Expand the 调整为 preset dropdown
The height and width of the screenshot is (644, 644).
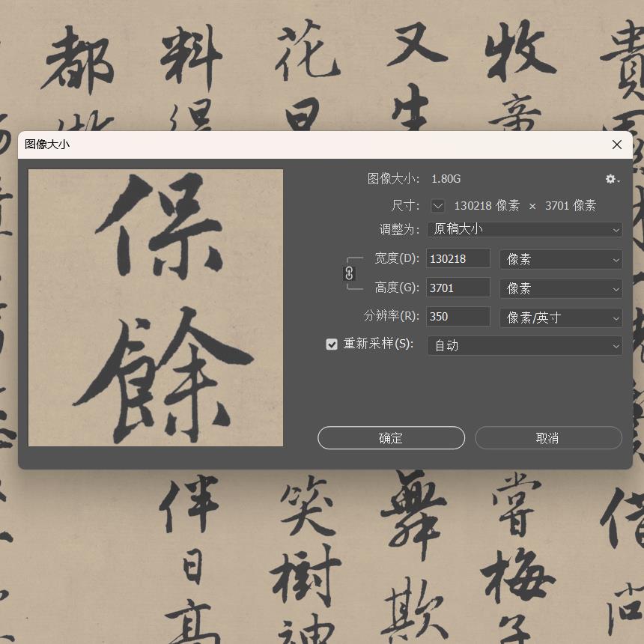pos(524,230)
